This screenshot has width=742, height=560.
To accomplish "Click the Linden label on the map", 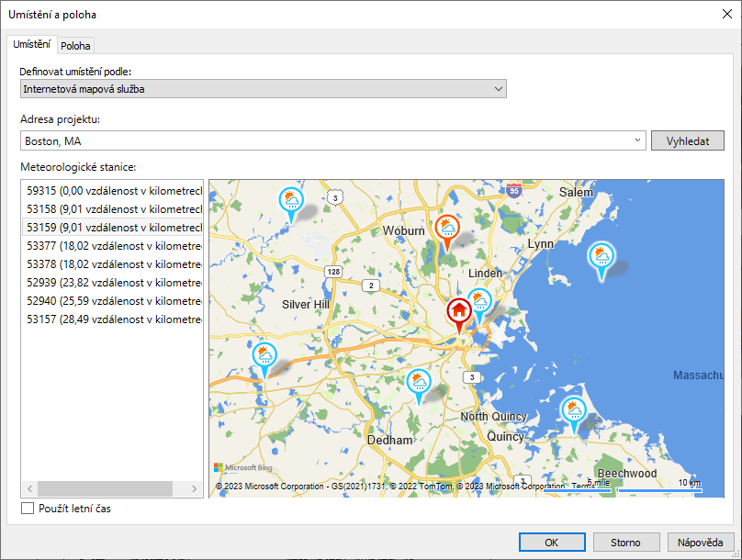I will click(x=485, y=274).
